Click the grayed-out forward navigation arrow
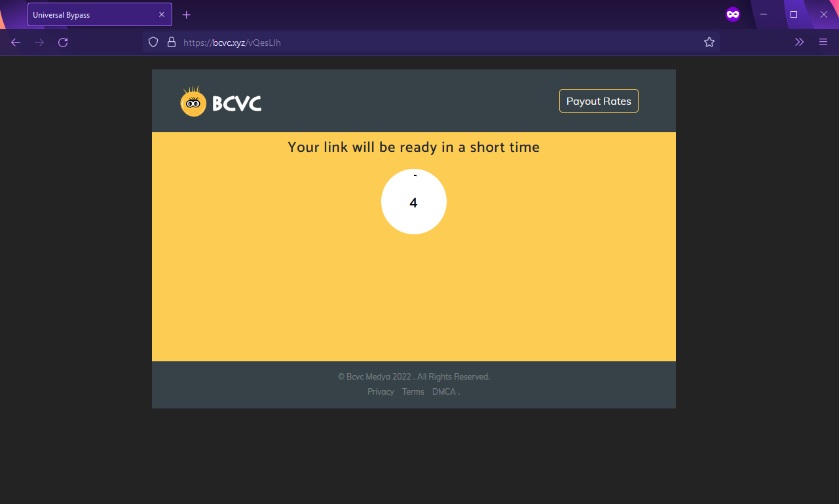Image resolution: width=839 pixels, height=504 pixels. point(39,42)
